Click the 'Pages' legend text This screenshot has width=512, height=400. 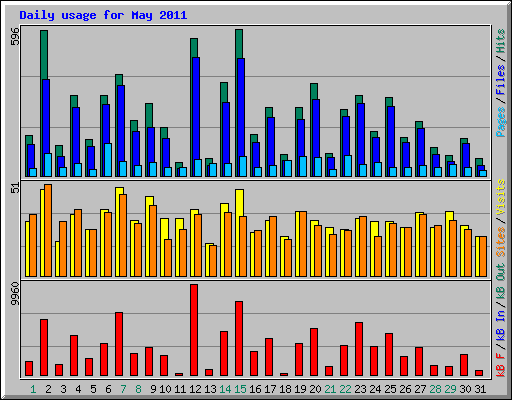[500, 122]
